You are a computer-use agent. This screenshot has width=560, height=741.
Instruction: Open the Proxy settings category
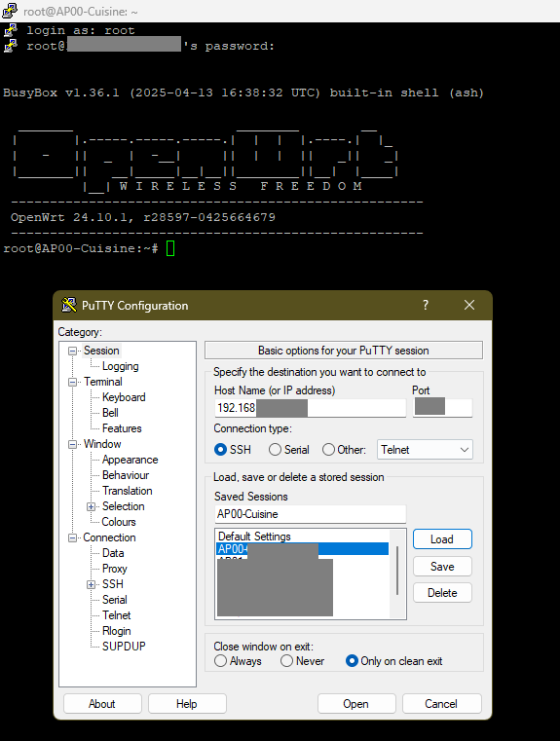[x=114, y=569]
